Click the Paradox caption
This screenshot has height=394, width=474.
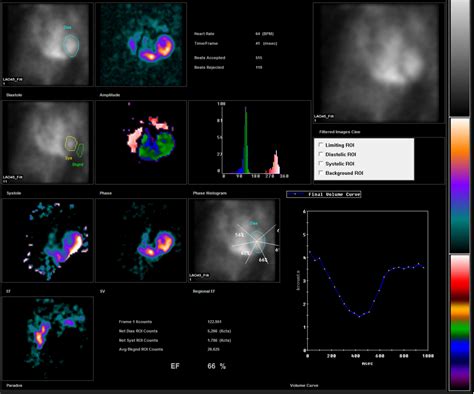point(14,385)
